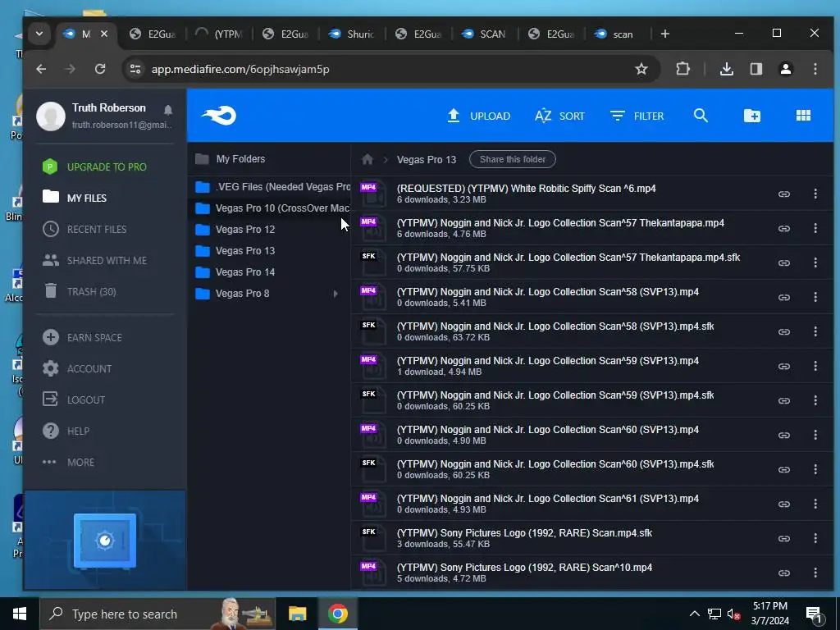Switch to grid view icon
840x630 pixels.
coord(803,115)
